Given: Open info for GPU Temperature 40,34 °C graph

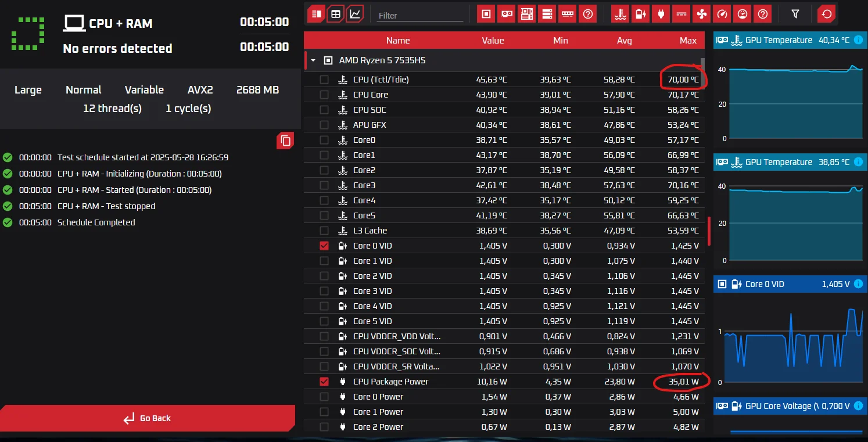Looking at the screenshot, I should (x=858, y=40).
